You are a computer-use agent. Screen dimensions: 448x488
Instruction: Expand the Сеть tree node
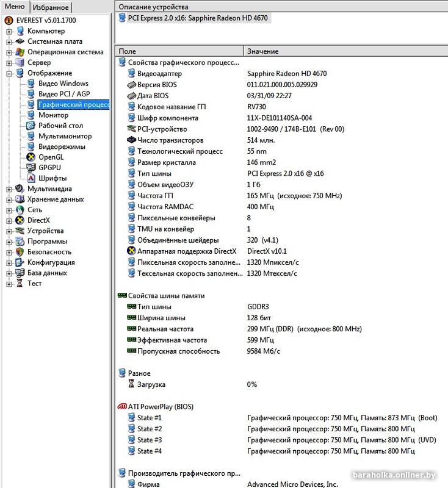[x=9, y=210]
